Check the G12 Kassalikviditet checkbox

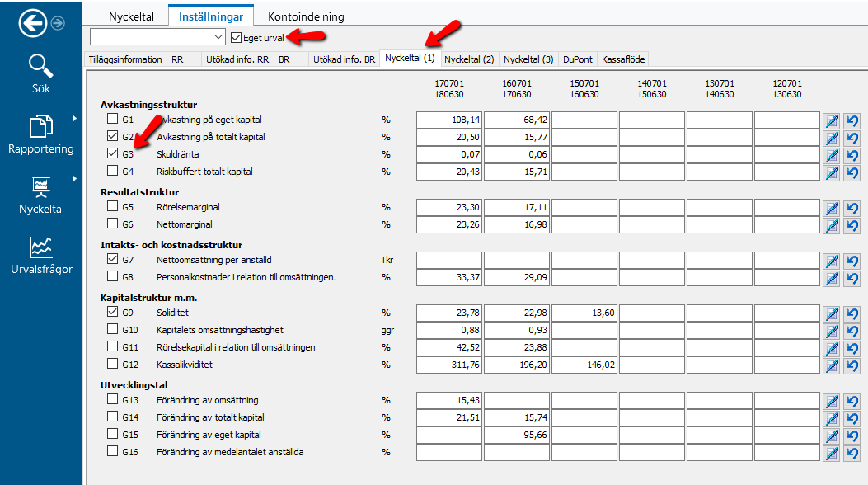coord(112,364)
